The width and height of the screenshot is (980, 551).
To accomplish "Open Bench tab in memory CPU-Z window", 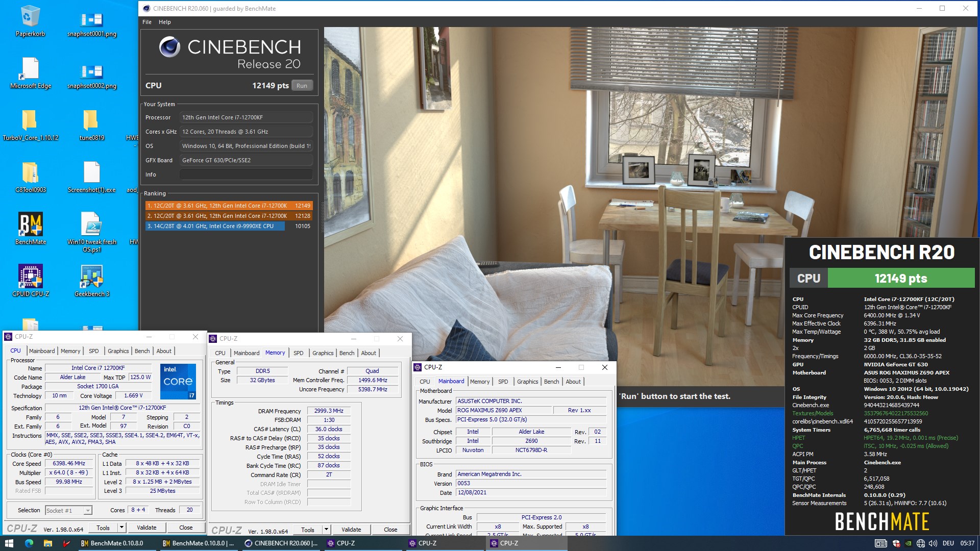I will tap(347, 353).
